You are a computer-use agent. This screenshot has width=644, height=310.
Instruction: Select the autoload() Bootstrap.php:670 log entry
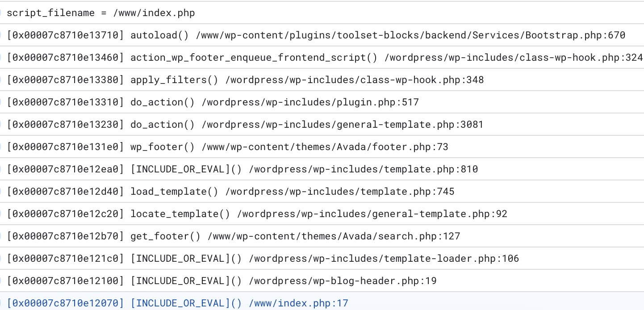(x=322, y=35)
